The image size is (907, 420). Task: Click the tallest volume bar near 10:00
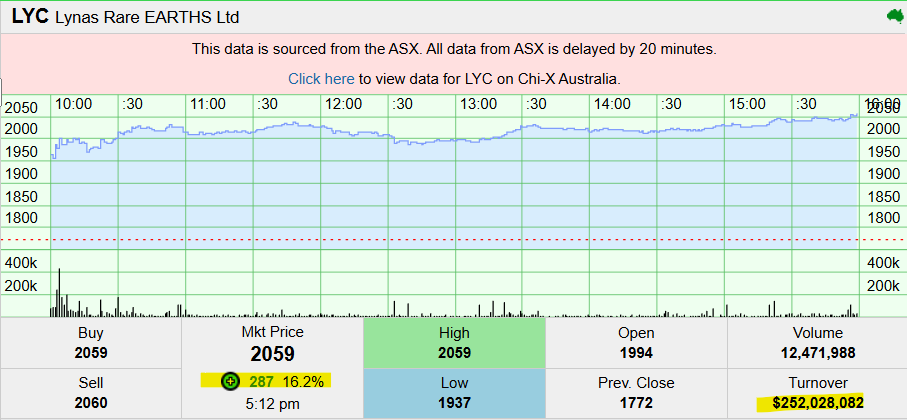pos(59,292)
